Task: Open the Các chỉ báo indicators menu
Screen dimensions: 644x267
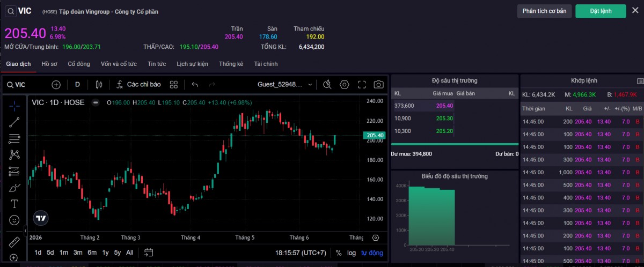Action: click(x=138, y=85)
